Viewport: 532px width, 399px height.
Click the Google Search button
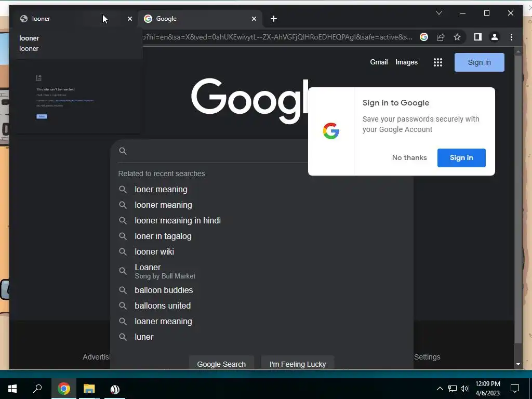pos(221,363)
